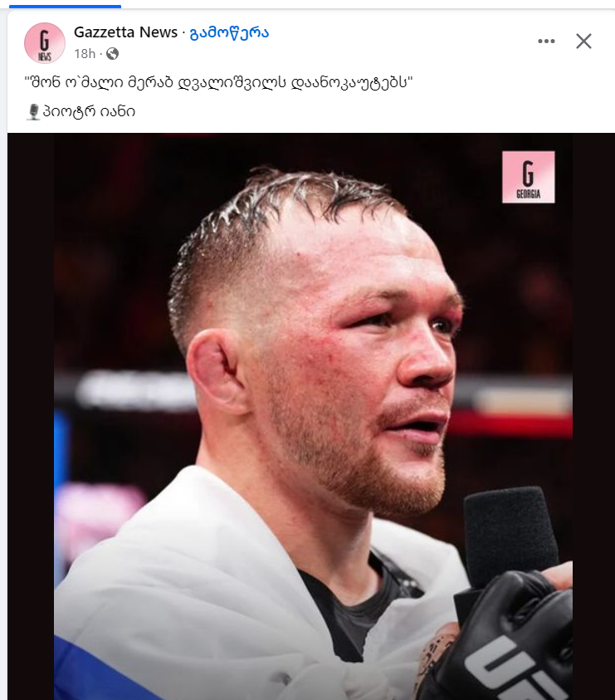Open the 18h post timestamp
The image size is (615, 700).
(85, 54)
